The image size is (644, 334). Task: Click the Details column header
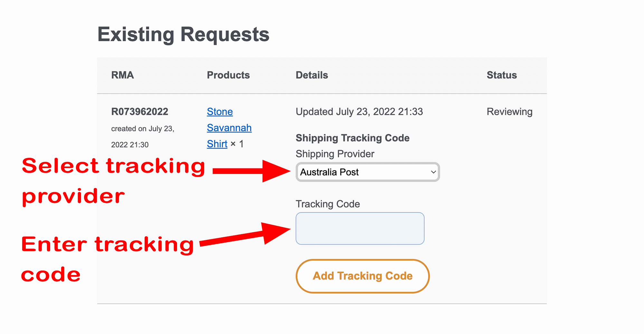coord(312,75)
